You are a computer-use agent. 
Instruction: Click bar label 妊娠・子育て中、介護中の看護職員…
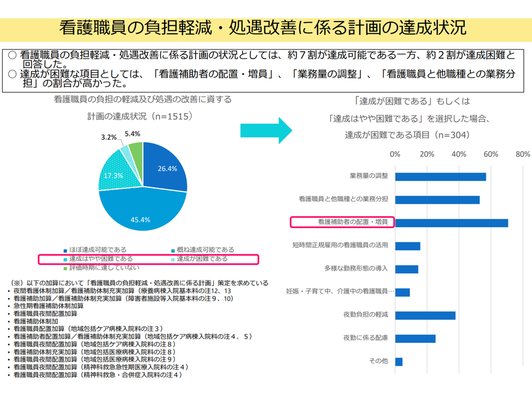[340, 291]
